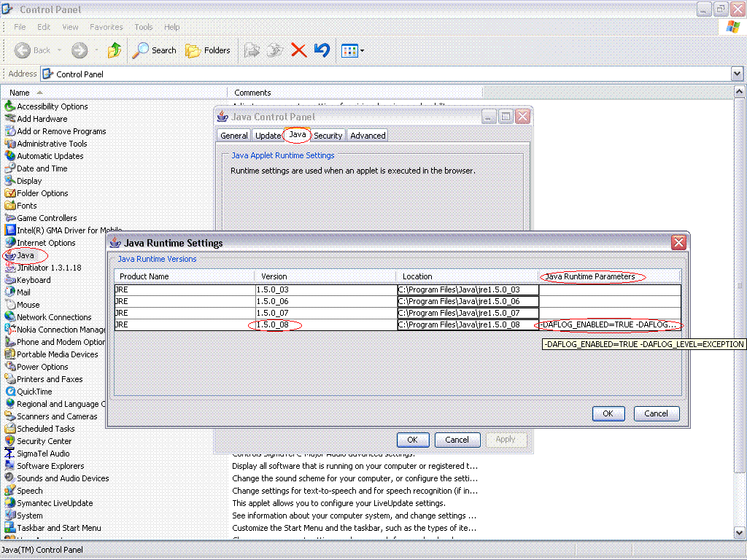Select Internet Options item

(41, 242)
